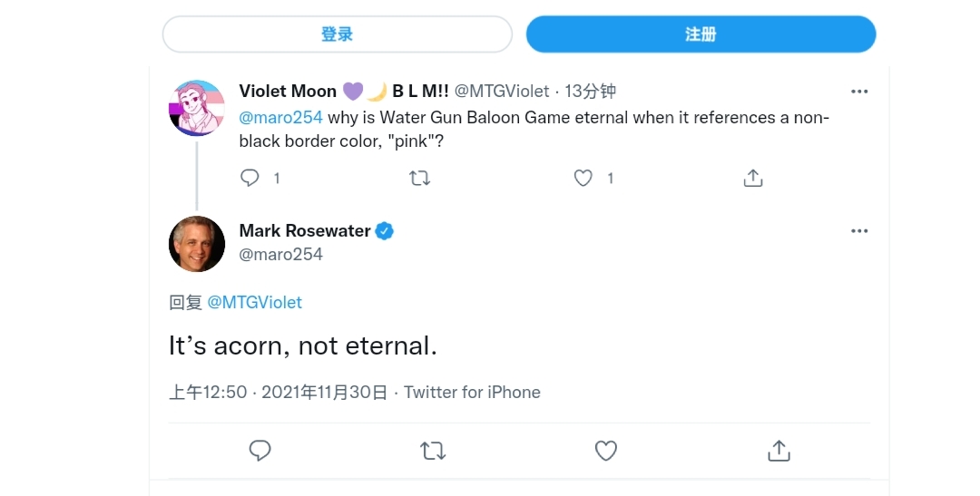
Task: Open Violet Moon's profile picture
Action: (x=197, y=108)
